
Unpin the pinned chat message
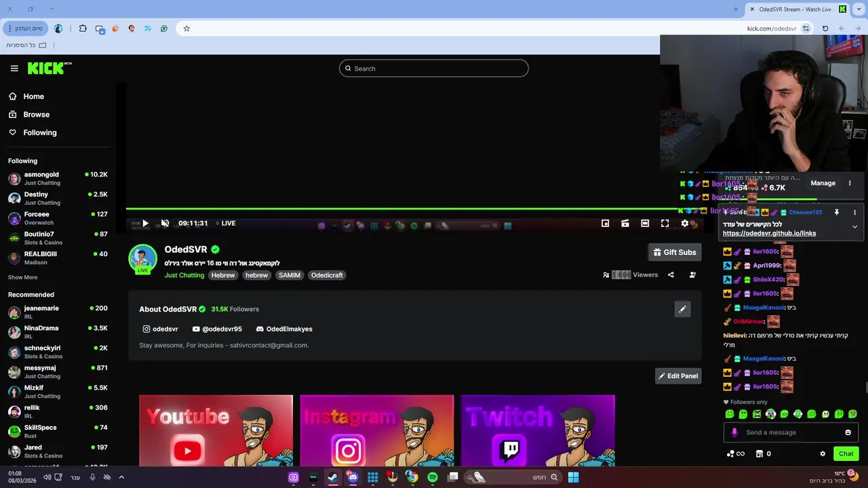(x=837, y=212)
